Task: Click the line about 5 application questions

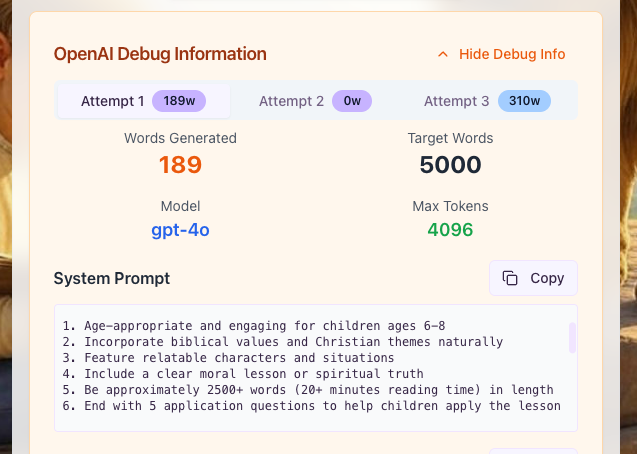Action: (x=312, y=406)
